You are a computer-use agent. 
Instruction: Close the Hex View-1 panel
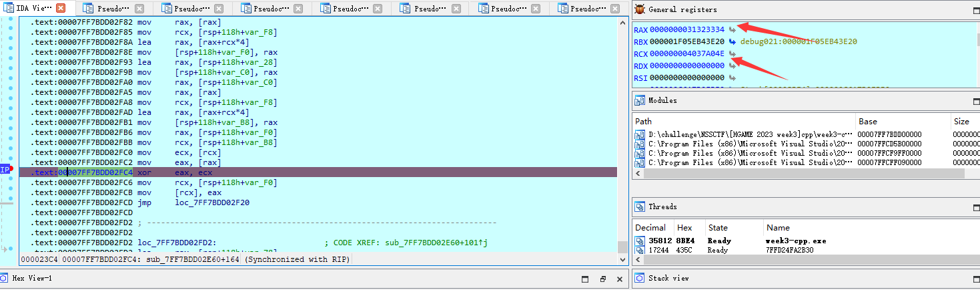point(619,279)
